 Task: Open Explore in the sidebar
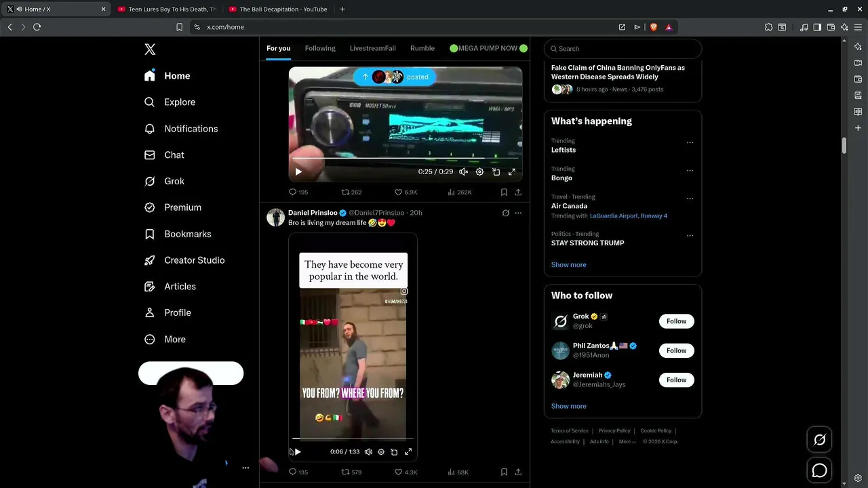[170, 102]
